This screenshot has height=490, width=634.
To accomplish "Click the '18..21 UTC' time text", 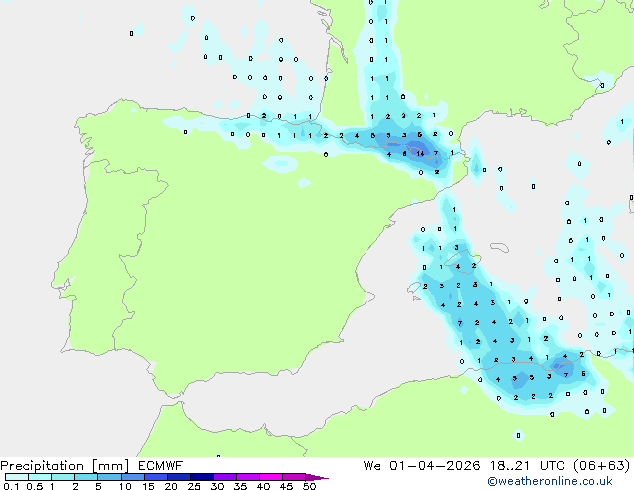I will [528, 466].
